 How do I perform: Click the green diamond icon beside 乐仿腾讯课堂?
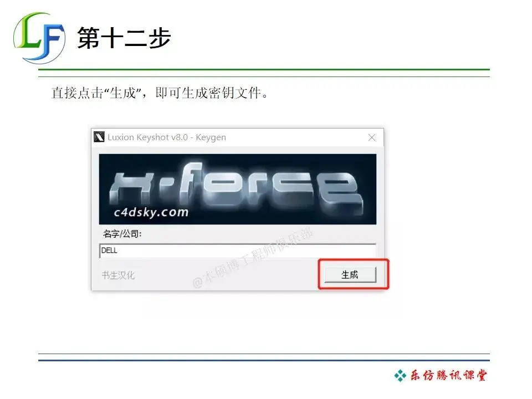click(400, 376)
